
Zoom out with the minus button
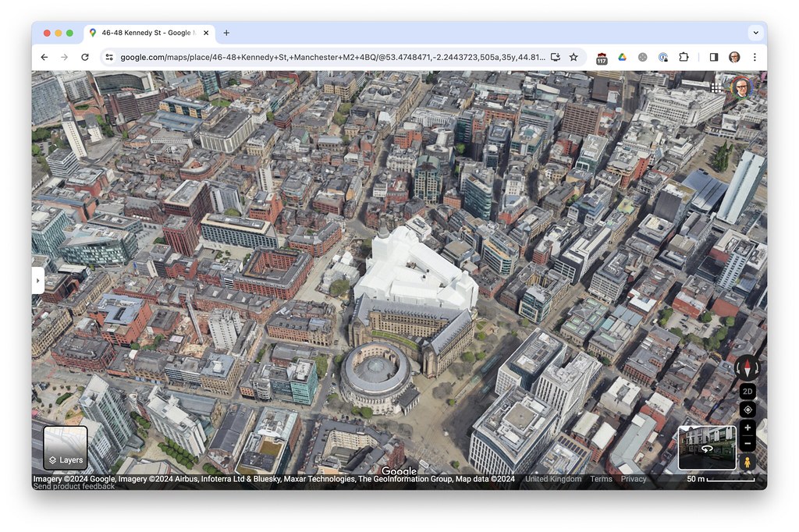(747, 444)
